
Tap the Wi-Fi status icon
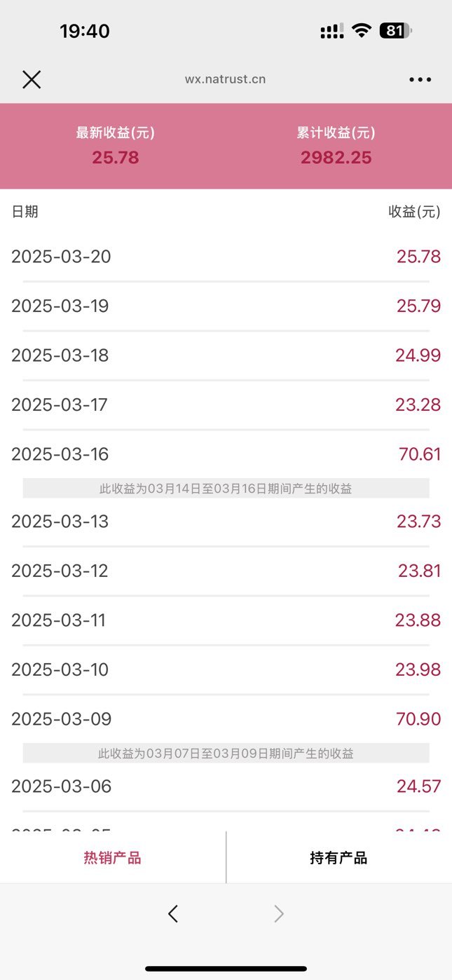[362, 30]
